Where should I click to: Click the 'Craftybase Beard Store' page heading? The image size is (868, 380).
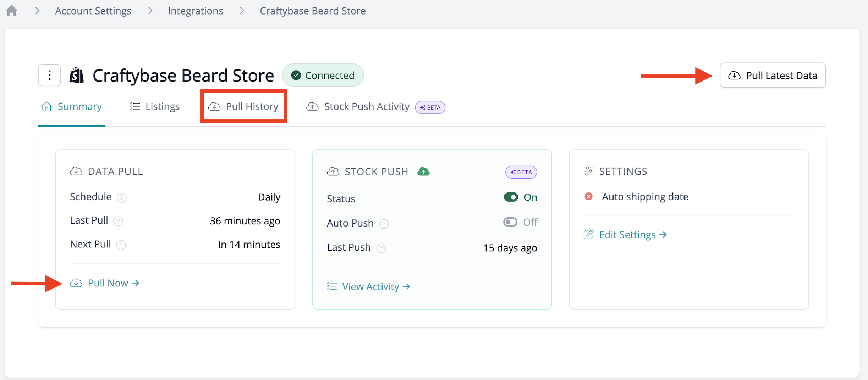(x=183, y=75)
